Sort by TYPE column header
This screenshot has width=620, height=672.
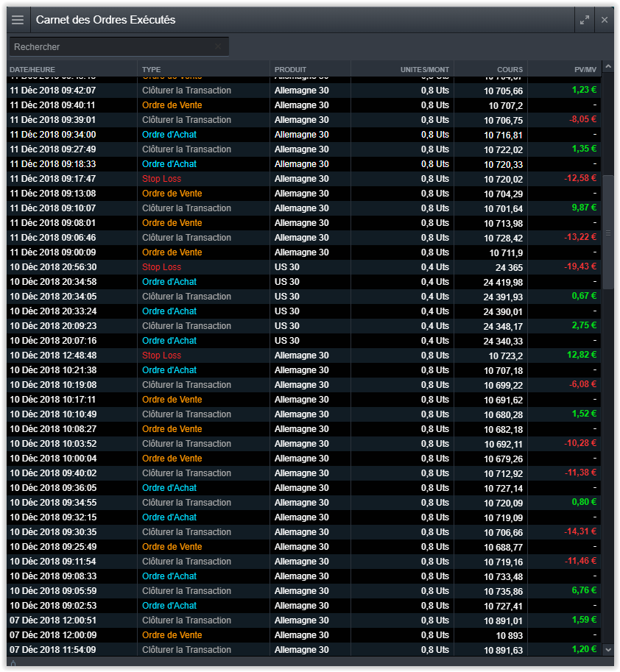click(x=152, y=70)
